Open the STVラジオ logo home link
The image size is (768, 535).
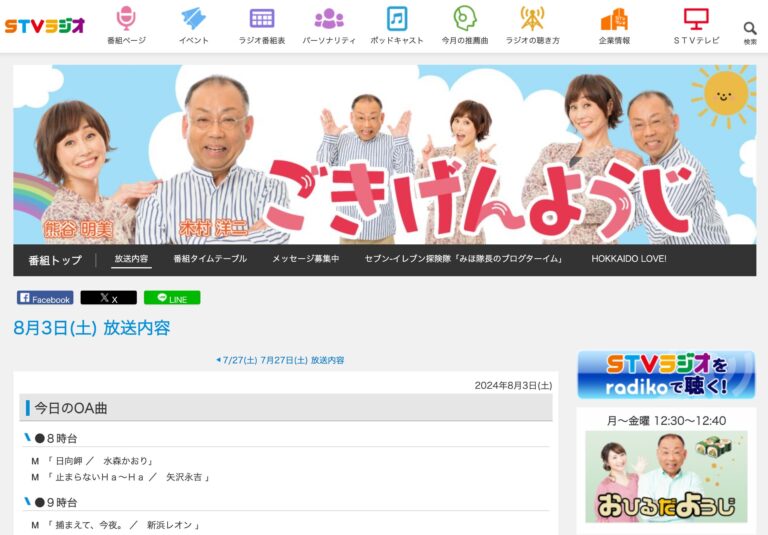[x=45, y=25]
